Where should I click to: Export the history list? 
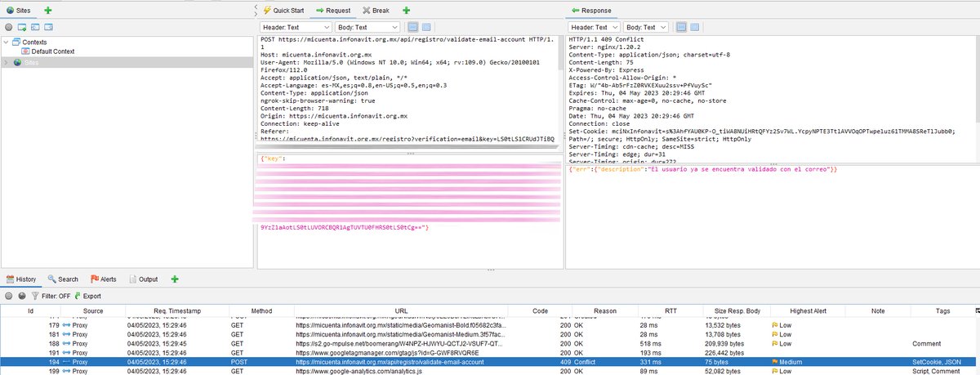[x=88, y=296]
